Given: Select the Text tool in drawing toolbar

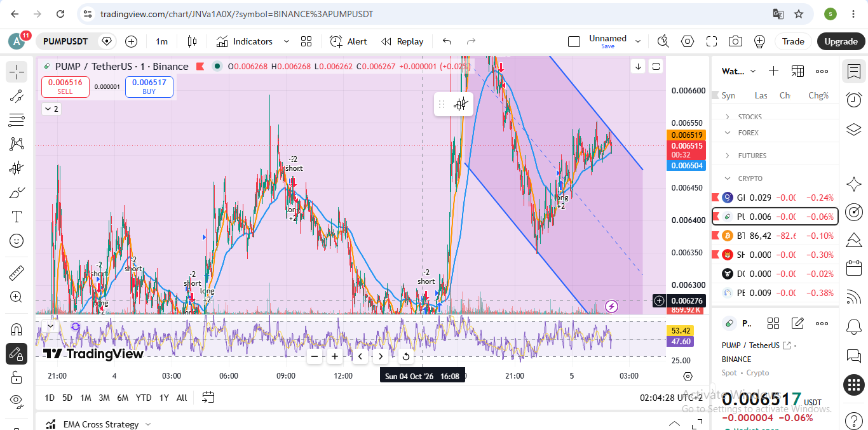Looking at the screenshot, I should [17, 217].
